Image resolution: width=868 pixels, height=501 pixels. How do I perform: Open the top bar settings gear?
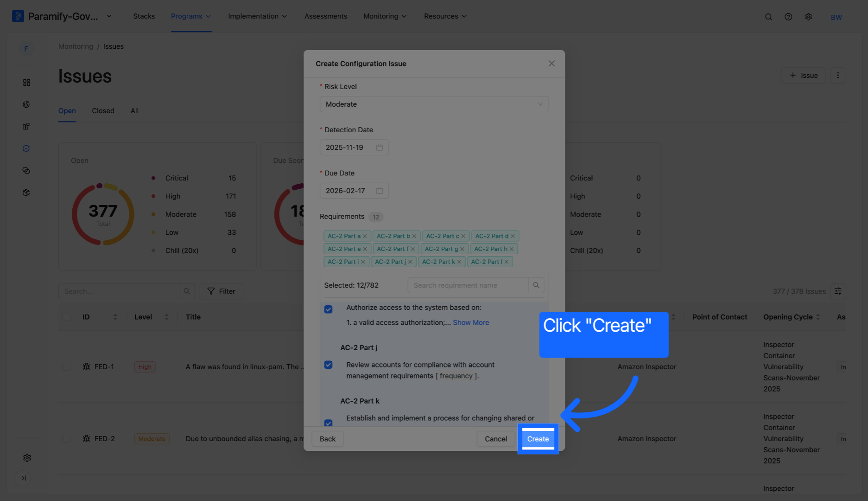[x=809, y=17]
